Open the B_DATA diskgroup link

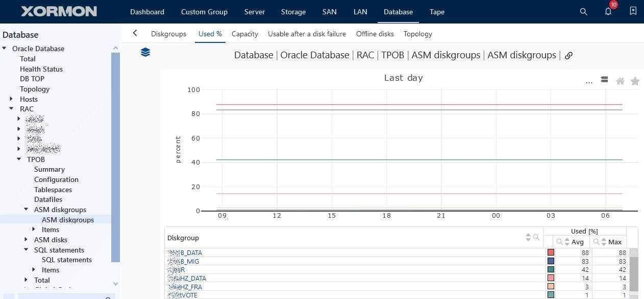[185, 252]
